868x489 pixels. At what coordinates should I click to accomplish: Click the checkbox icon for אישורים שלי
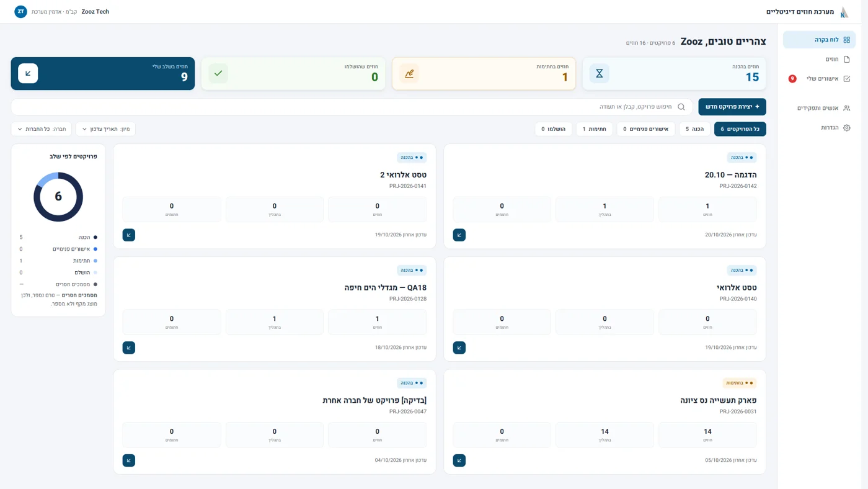pos(846,79)
